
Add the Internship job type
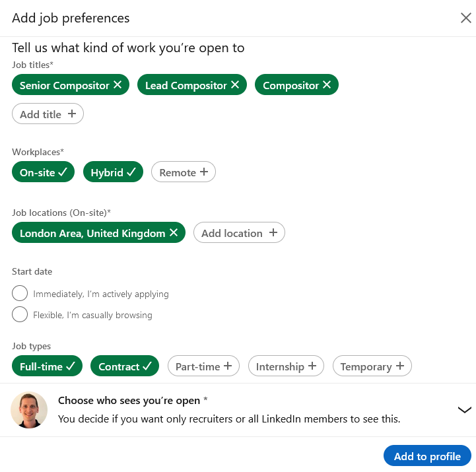coord(286,366)
